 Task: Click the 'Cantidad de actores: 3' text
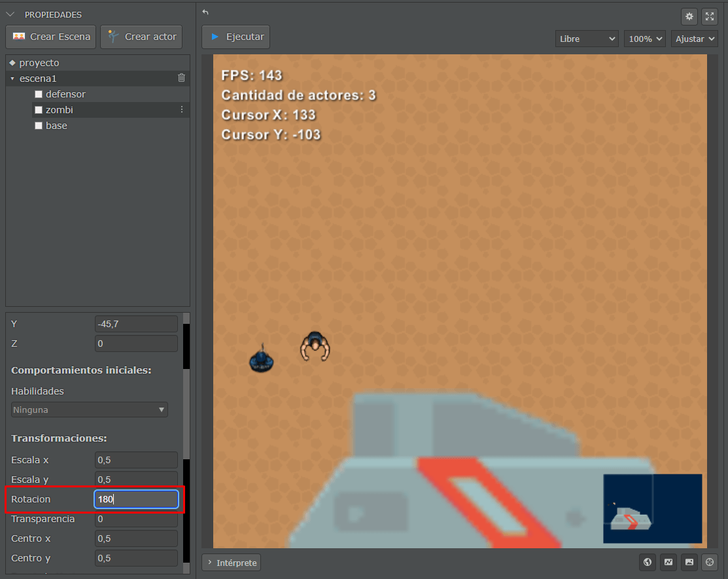pos(298,95)
